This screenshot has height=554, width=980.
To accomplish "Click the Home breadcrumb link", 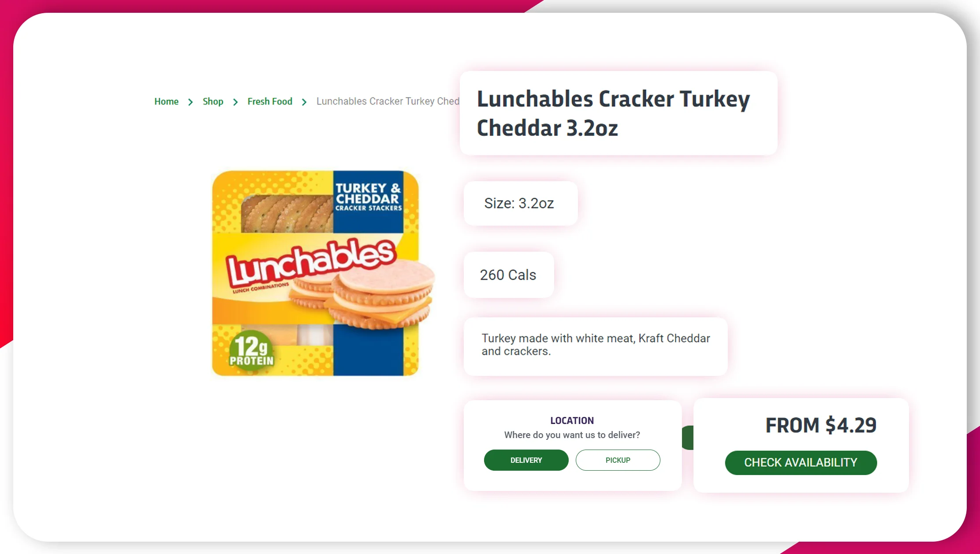I will [166, 101].
